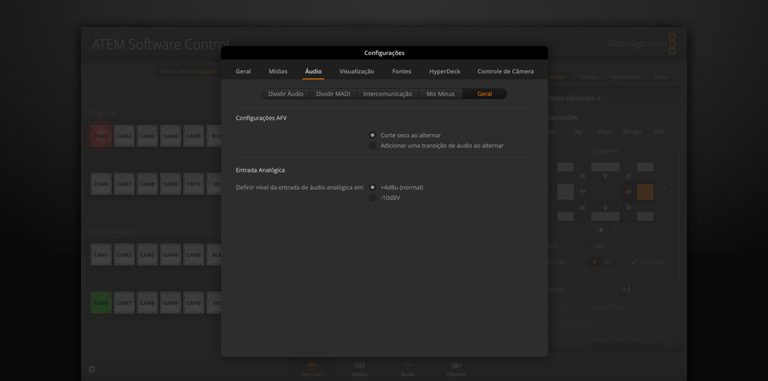Screen dimensions: 768x381
Task: Select the DVE transition style
Action: (659, 132)
